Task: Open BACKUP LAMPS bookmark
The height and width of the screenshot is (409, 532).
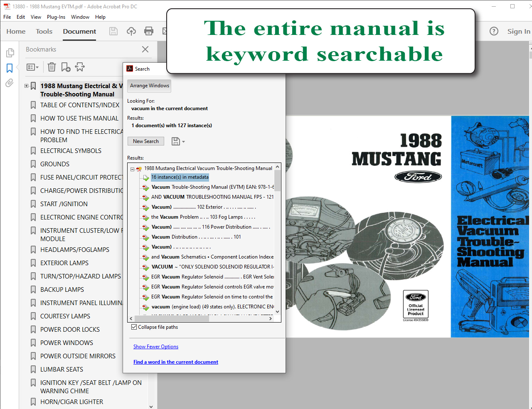Action: tap(62, 290)
